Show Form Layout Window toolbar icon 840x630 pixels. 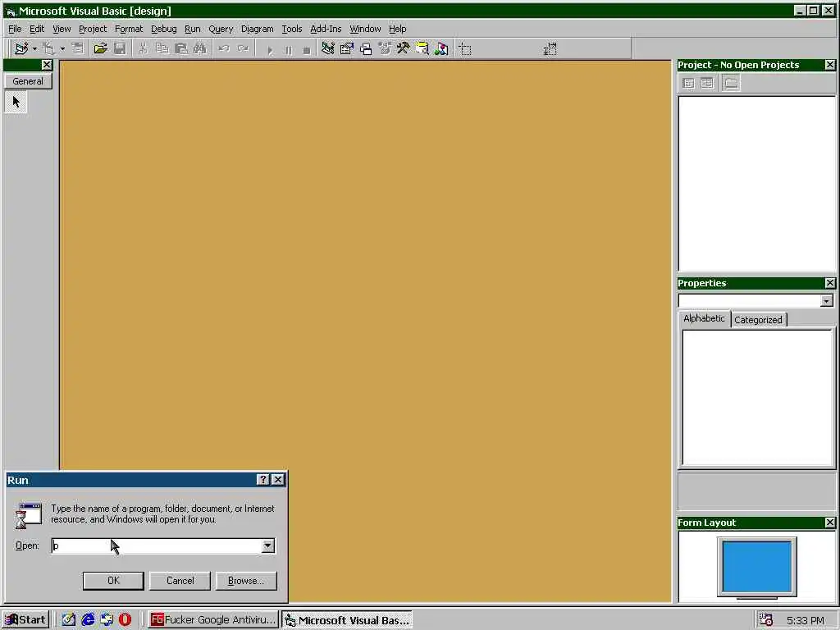point(366,48)
